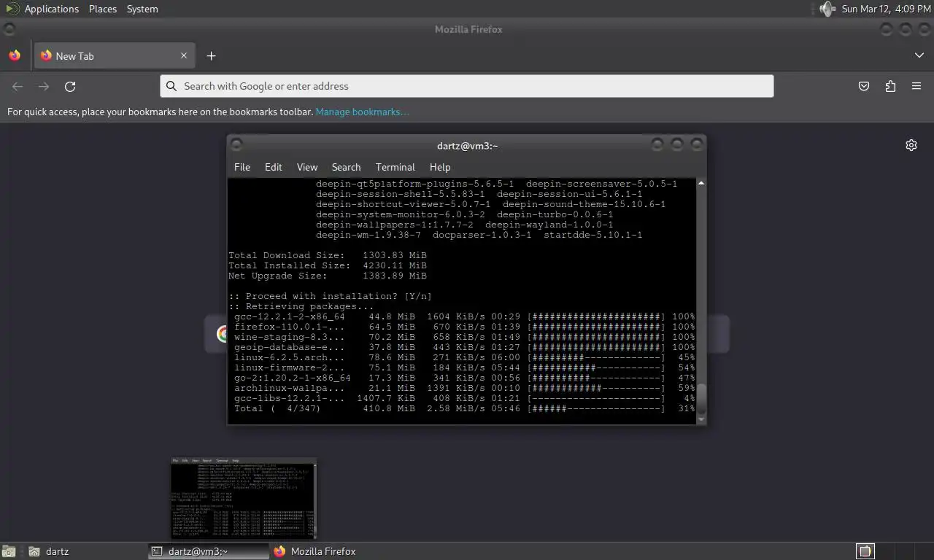Open new tab personalize gear settings
Screen dimensions: 934x560
tap(911, 145)
